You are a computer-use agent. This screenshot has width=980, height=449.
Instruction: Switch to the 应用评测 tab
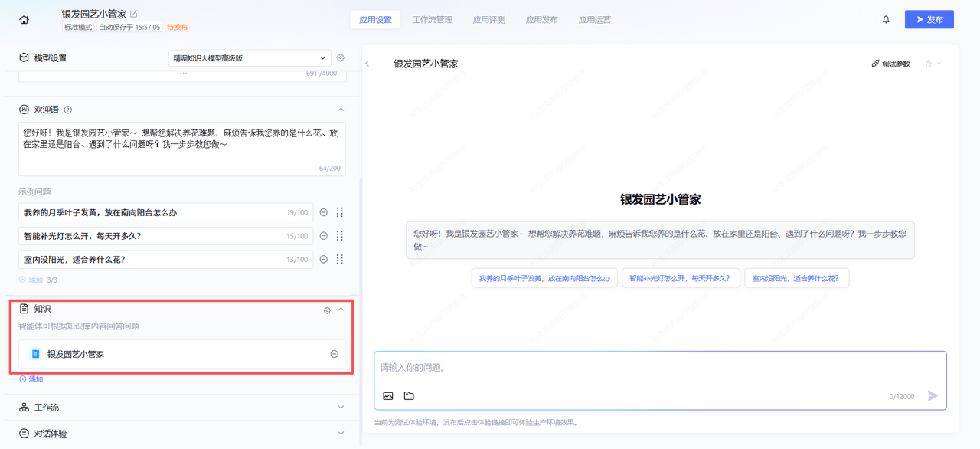488,20
